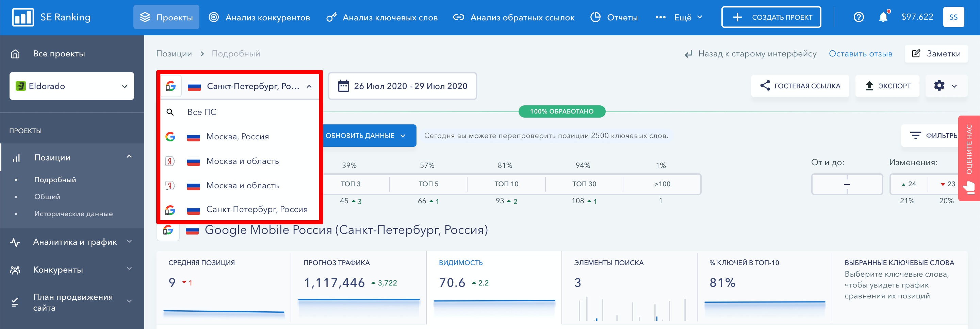Select the ТОП 30 filter
Screen dimensions: 980x329
pos(584,184)
